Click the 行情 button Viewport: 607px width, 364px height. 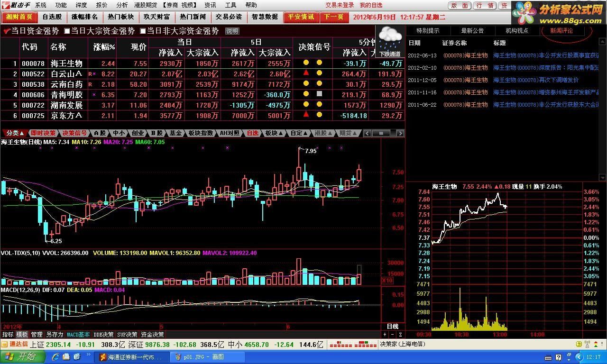tap(485, 6)
